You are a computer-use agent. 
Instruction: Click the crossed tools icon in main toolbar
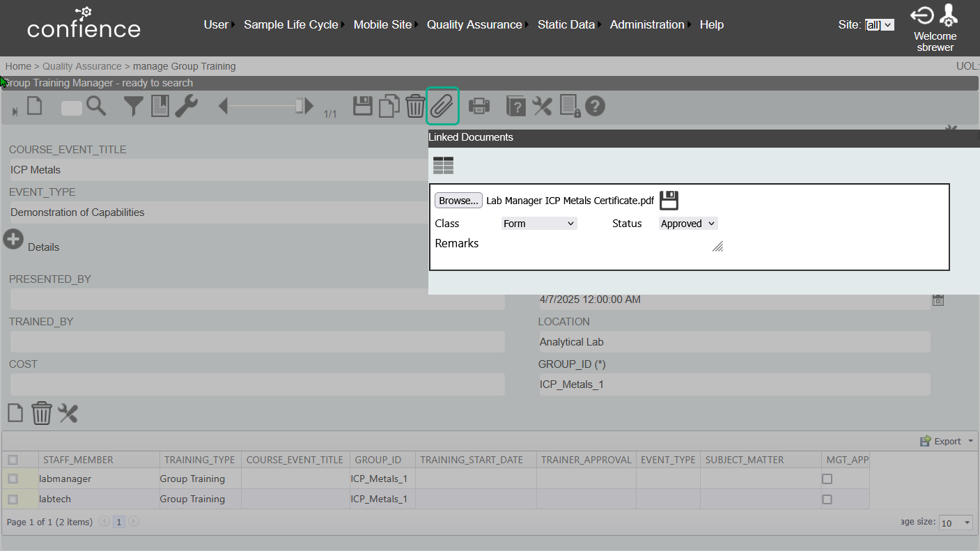542,106
